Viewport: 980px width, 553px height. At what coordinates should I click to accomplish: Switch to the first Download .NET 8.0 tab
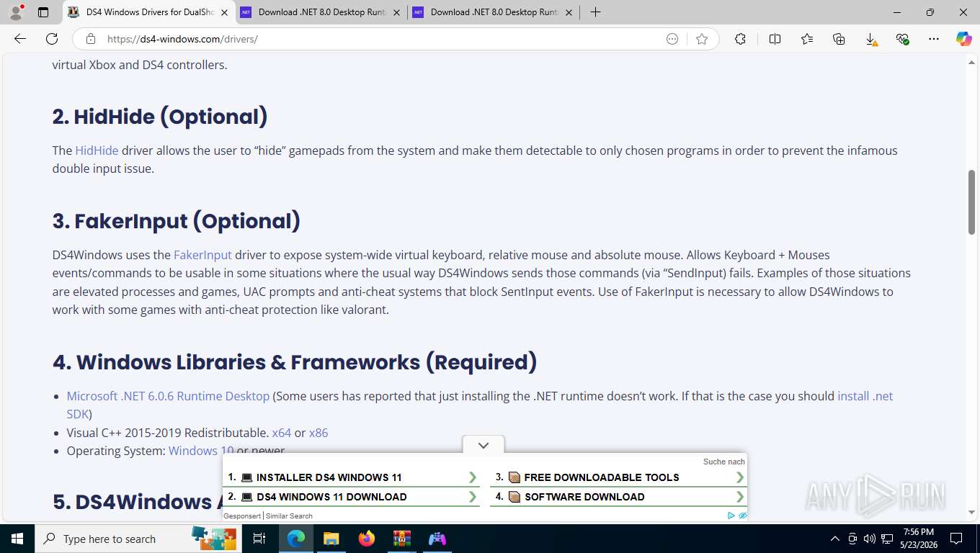tap(321, 12)
